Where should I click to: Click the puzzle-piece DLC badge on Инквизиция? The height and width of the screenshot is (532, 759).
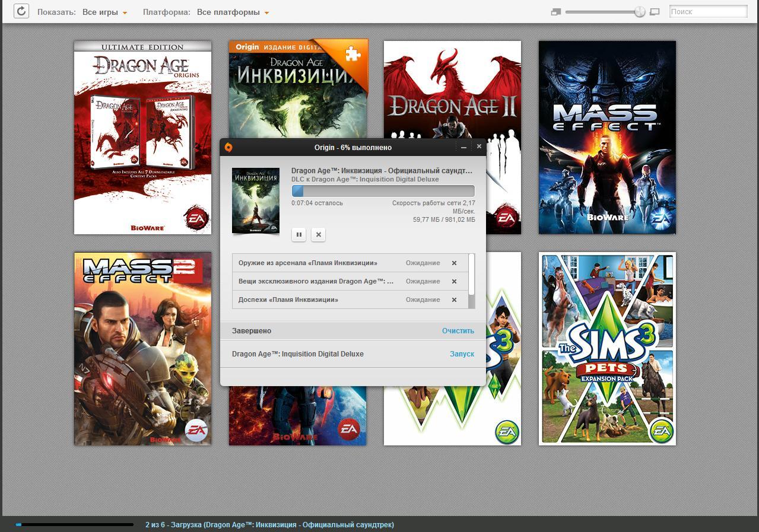353,55
